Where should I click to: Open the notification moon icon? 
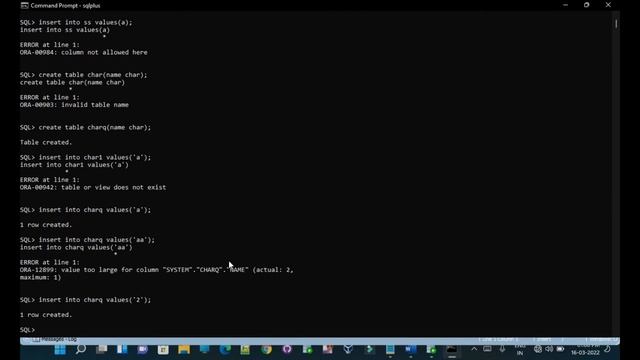(607, 349)
